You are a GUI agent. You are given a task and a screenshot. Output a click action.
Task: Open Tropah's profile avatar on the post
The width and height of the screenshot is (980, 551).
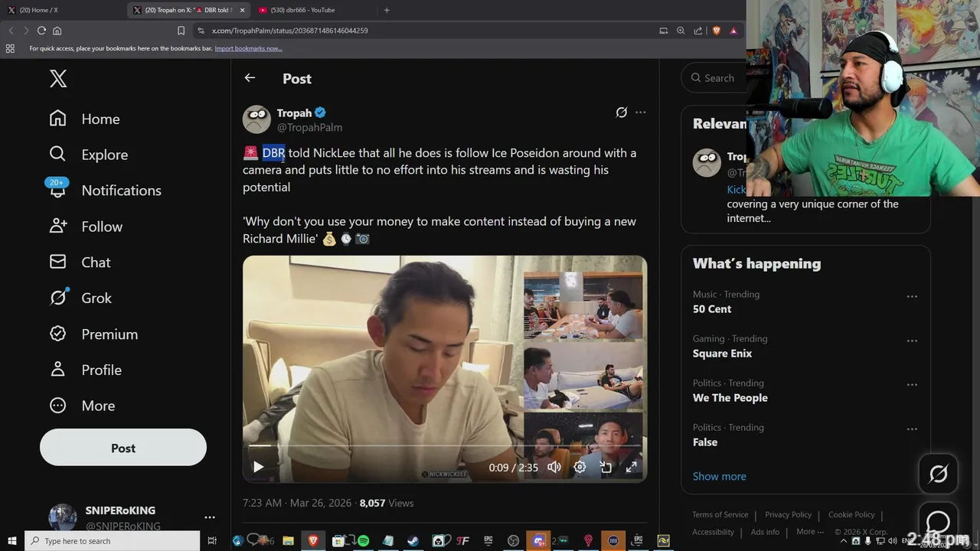tap(256, 119)
